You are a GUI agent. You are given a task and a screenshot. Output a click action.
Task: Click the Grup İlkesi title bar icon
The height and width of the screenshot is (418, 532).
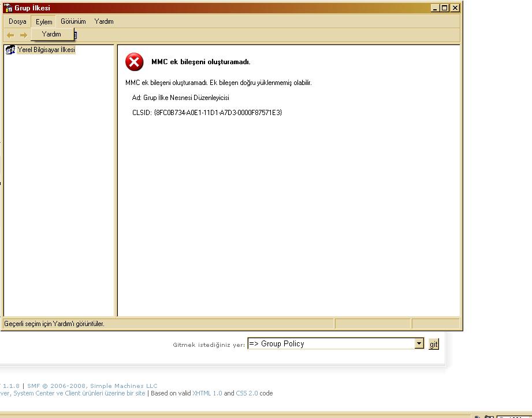click(x=8, y=8)
